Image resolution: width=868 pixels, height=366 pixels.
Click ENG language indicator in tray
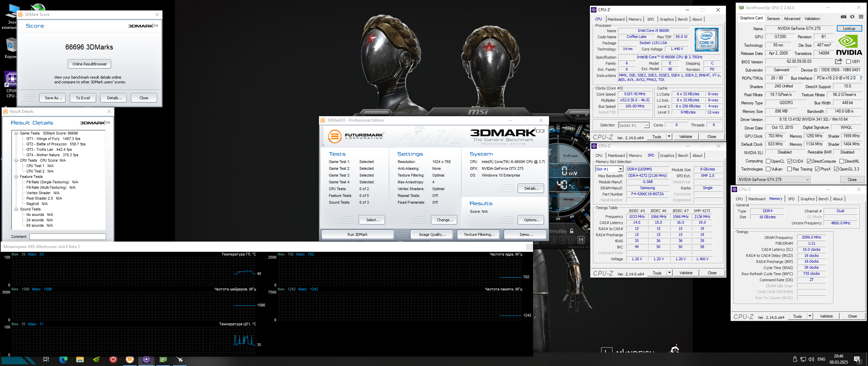(821, 359)
